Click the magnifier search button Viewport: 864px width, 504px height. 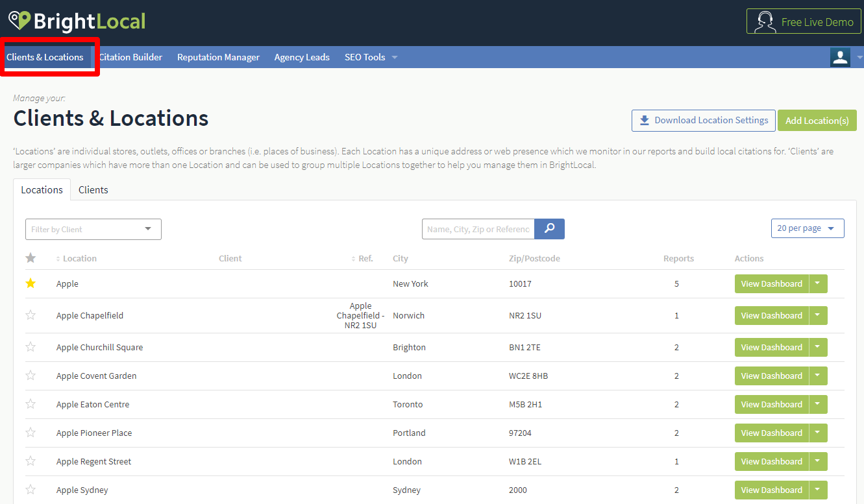[x=550, y=229]
